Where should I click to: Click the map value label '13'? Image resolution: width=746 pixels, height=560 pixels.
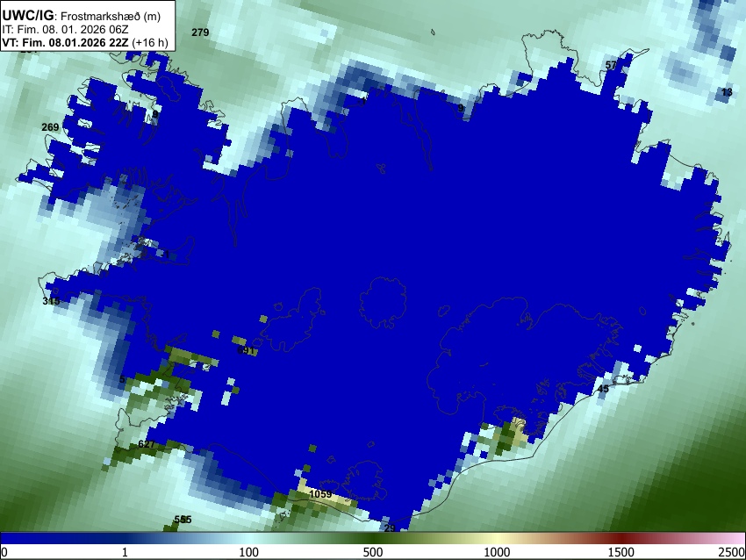[x=727, y=92]
